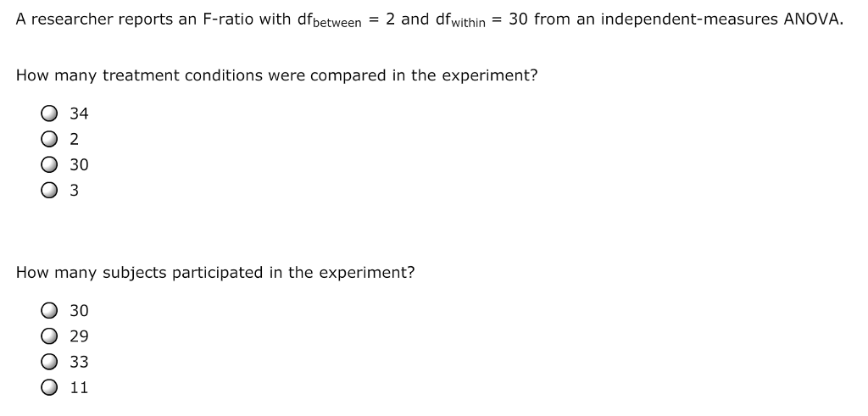Screen dimensions: 868x416
Task: Click the "2" label under treatment conditions
Action: click(74, 139)
